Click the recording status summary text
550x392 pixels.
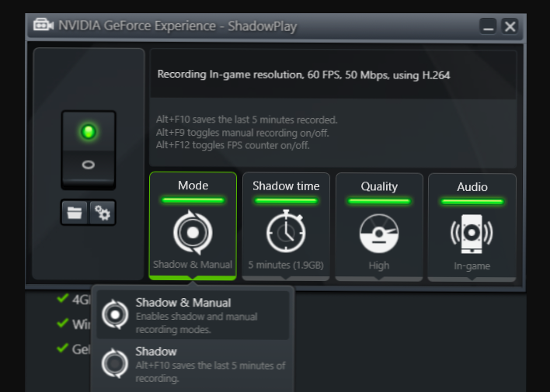tap(304, 75)
